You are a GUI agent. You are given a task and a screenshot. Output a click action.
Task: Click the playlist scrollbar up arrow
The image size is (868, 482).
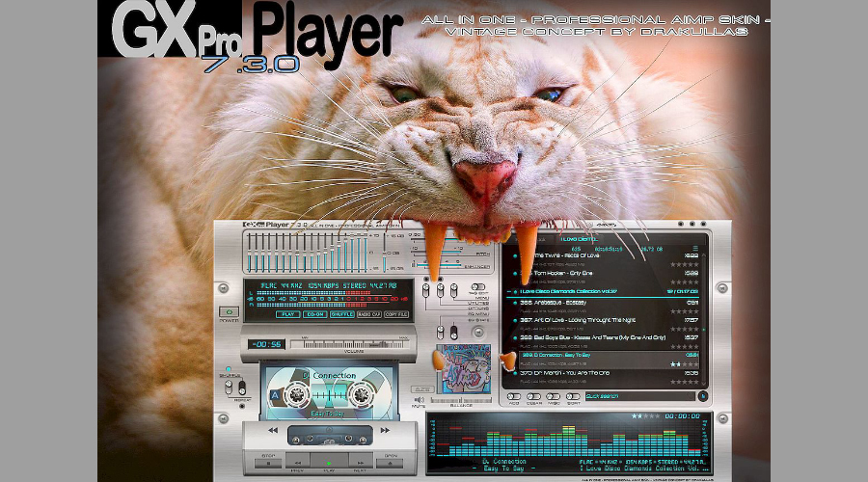pos(704,255)
